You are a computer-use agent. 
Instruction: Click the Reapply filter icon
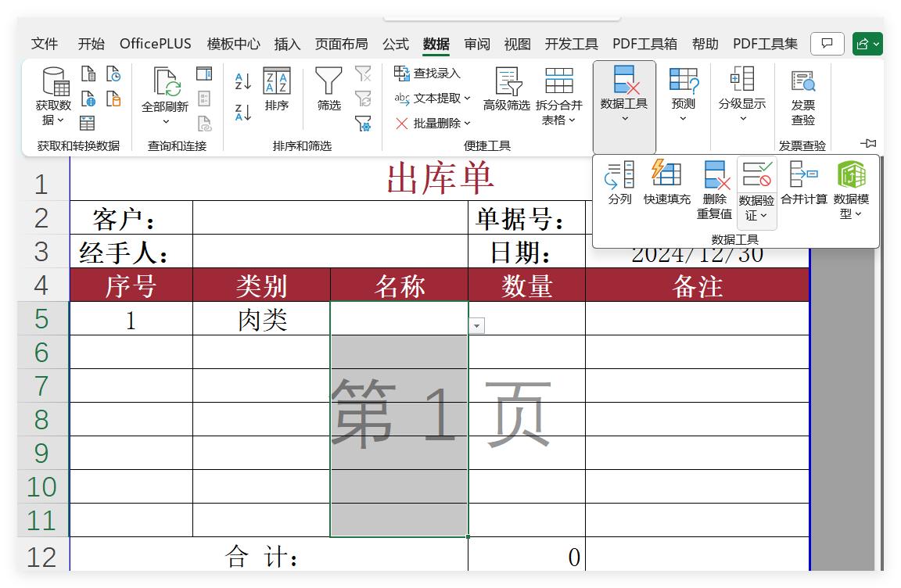(x=363, y=99)
